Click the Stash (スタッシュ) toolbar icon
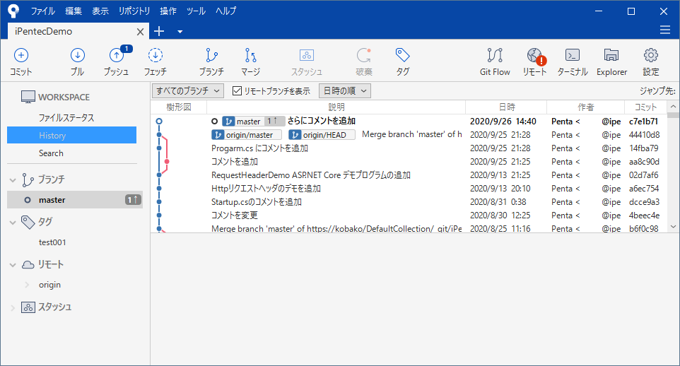 click(307, 55)
